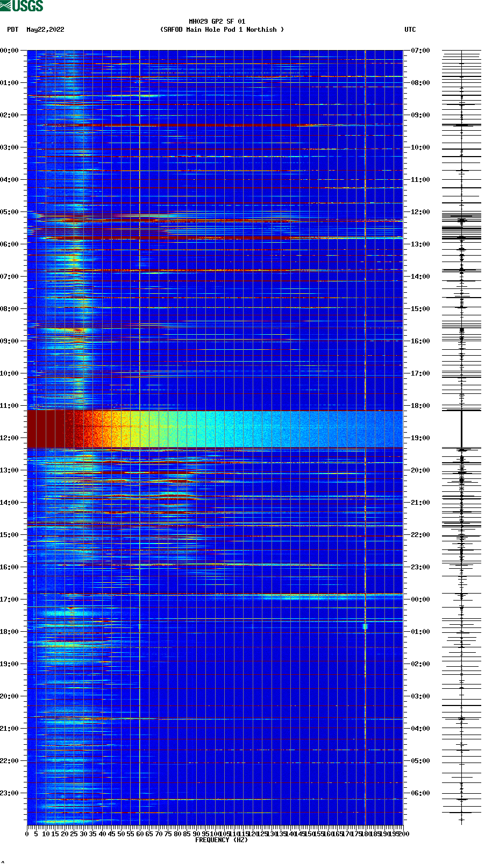
Task: Click the 12:00 PDT time label on left
Action: [10, 438]
